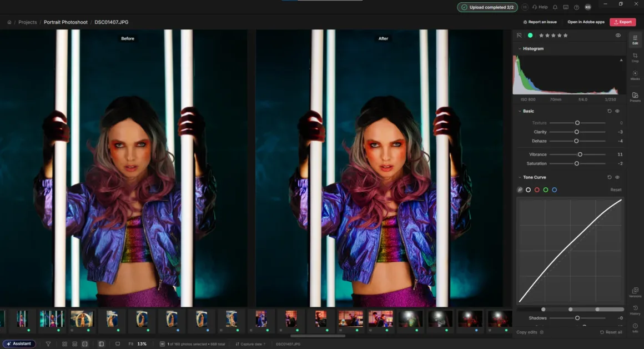Viewport: 644px width, 349px height.
Task: Click the monitor display icon in bottom bar
Action: click(118, 343)
